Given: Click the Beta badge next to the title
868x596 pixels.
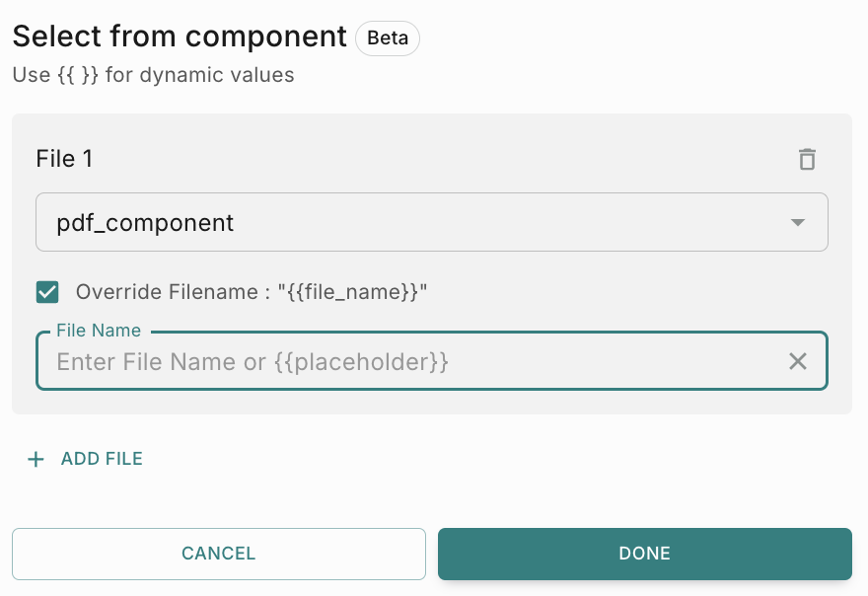Looking at the screenshot, I should [x=388, y=38].
